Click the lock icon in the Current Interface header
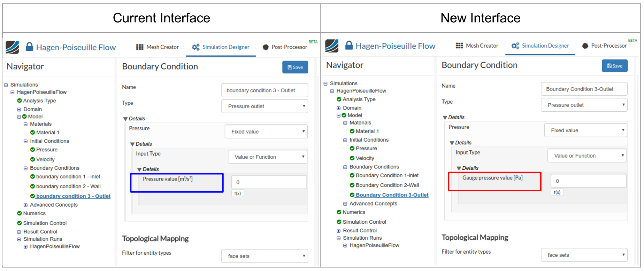644x271 pixels. 30,47
